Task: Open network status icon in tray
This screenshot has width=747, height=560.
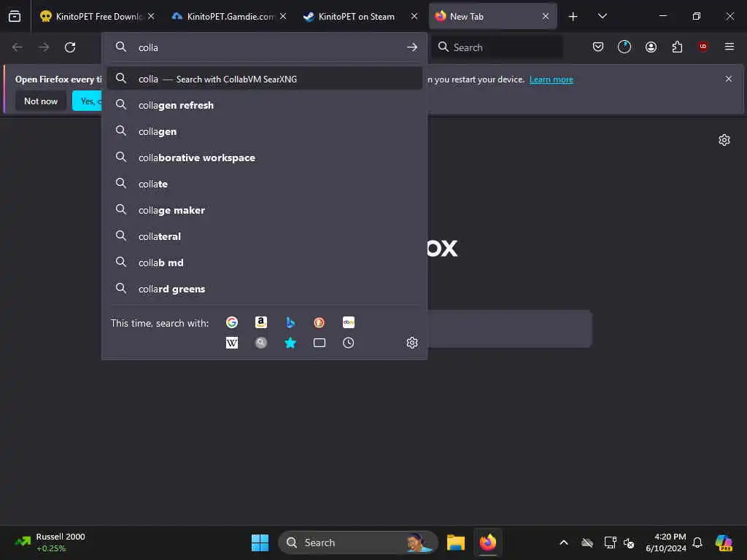Action: pos(610,542)
